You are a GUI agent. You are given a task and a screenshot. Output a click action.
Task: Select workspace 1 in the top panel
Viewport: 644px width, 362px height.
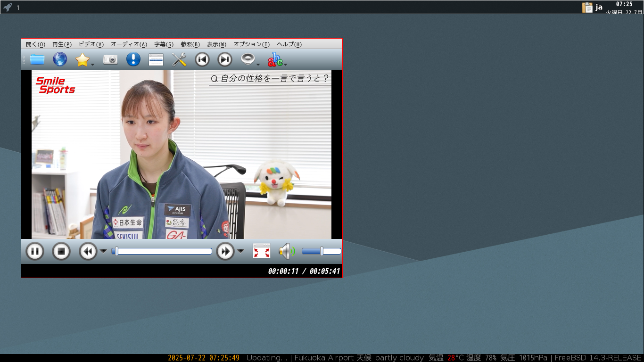coord(18,8)
